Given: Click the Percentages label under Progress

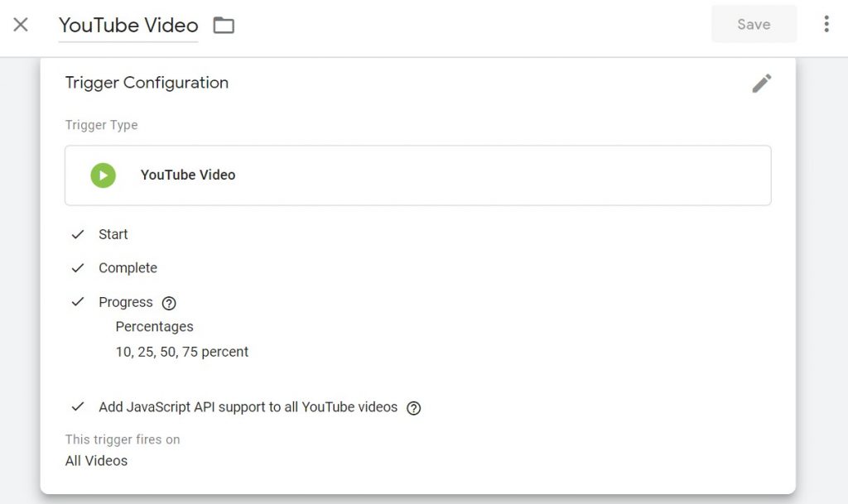Looking at the screenshot, I should point(154,327).
